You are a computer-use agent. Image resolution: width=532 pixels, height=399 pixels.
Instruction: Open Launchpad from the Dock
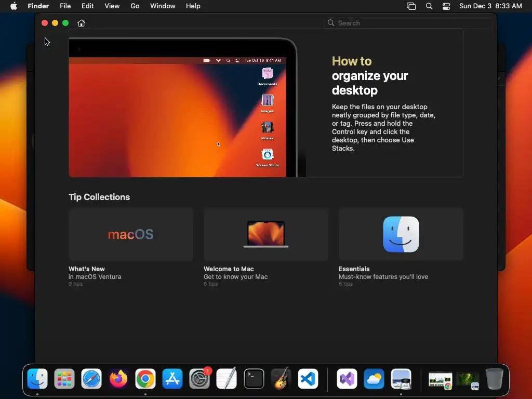(x=64, y=378)
